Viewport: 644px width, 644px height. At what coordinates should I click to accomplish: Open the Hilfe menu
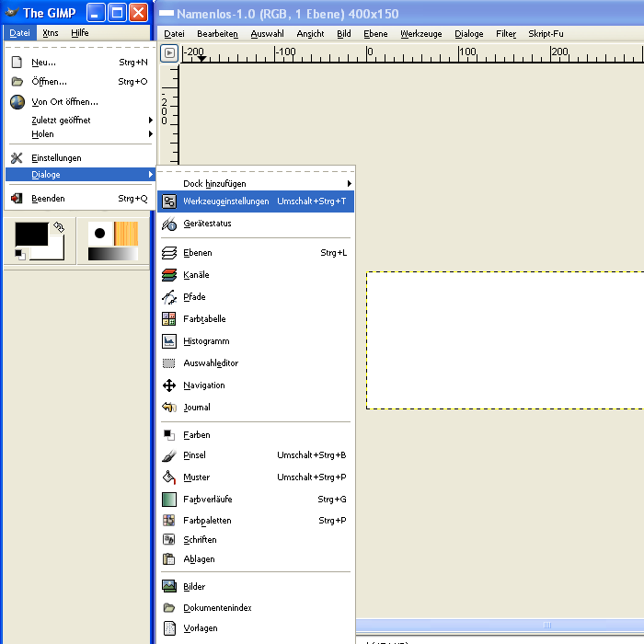point(80,33)
